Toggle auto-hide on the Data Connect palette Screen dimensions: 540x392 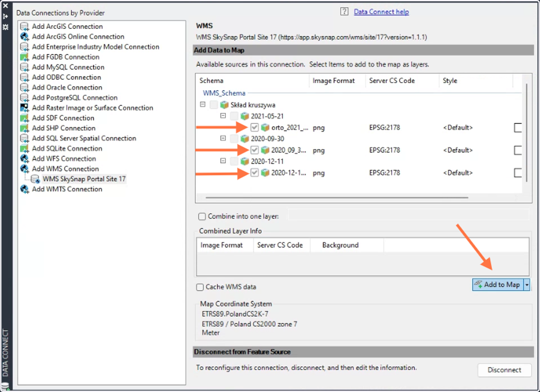click(x=5, y=16)
